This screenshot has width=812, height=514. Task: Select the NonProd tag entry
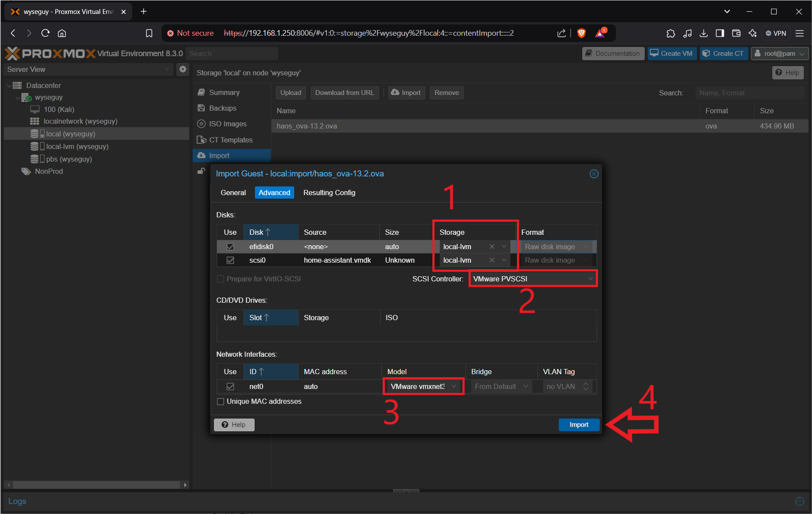(x=49, y=171)
